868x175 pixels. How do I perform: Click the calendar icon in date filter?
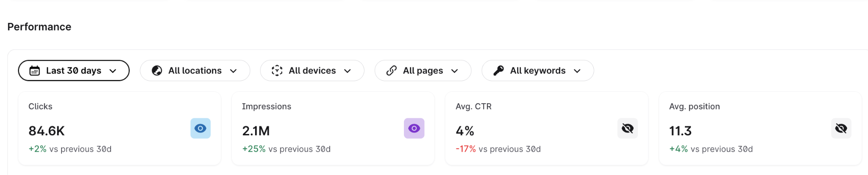(35, 71)
